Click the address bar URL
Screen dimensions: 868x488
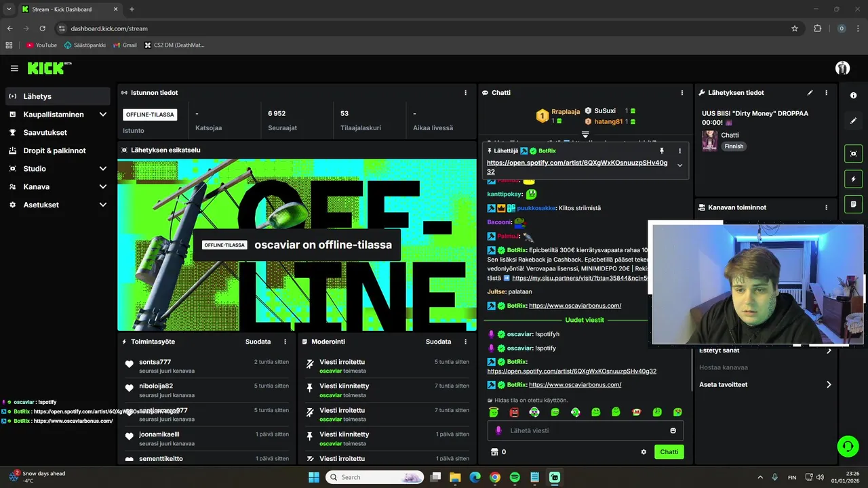(x=109, y=28)
